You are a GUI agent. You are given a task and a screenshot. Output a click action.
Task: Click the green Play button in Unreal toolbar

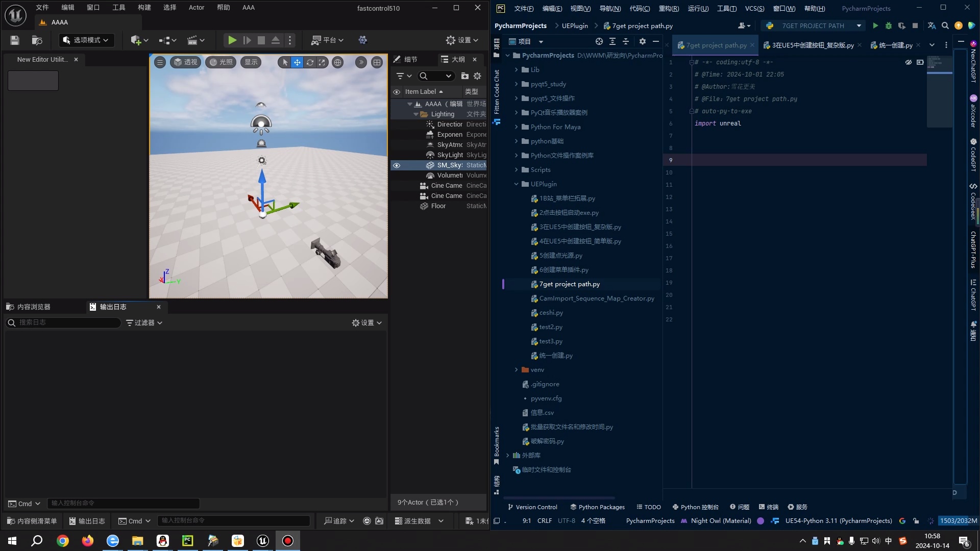232,40
